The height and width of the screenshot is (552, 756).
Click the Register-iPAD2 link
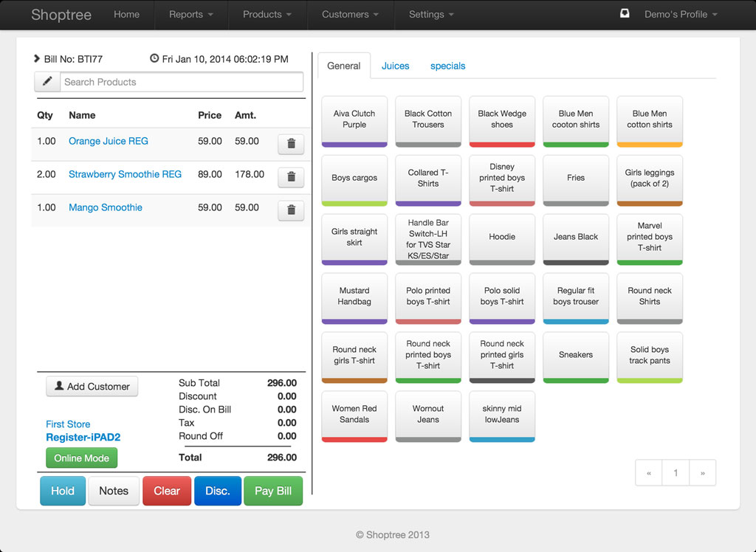tap(83, 438)
